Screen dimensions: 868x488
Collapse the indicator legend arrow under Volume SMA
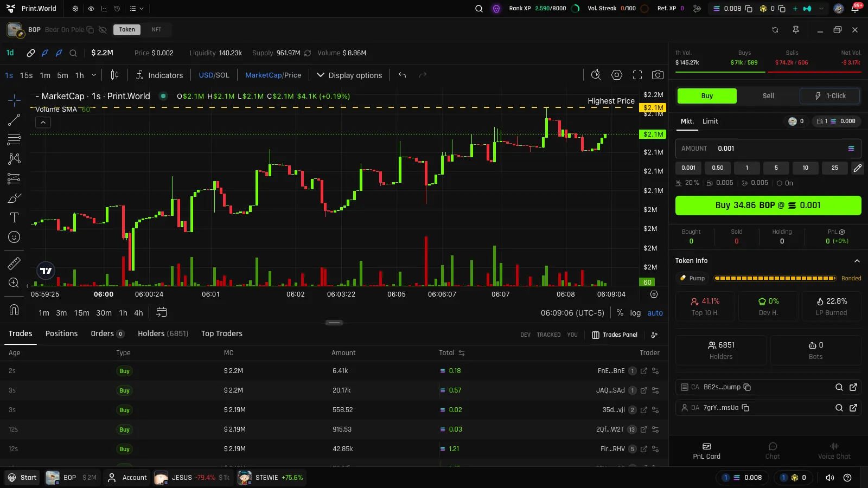(43, 123)
